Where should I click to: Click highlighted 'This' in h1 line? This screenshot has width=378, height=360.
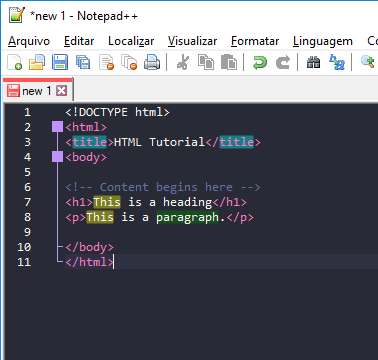click(x=107, y=202)
